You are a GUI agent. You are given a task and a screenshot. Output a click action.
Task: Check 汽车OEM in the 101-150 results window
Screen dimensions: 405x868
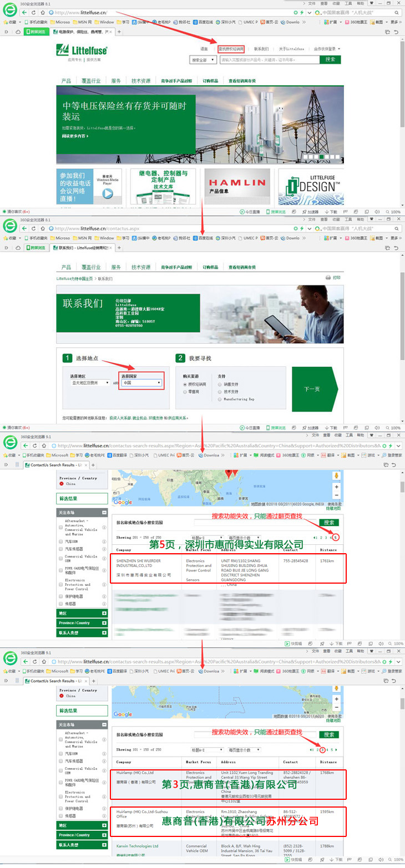click(61, 753)
